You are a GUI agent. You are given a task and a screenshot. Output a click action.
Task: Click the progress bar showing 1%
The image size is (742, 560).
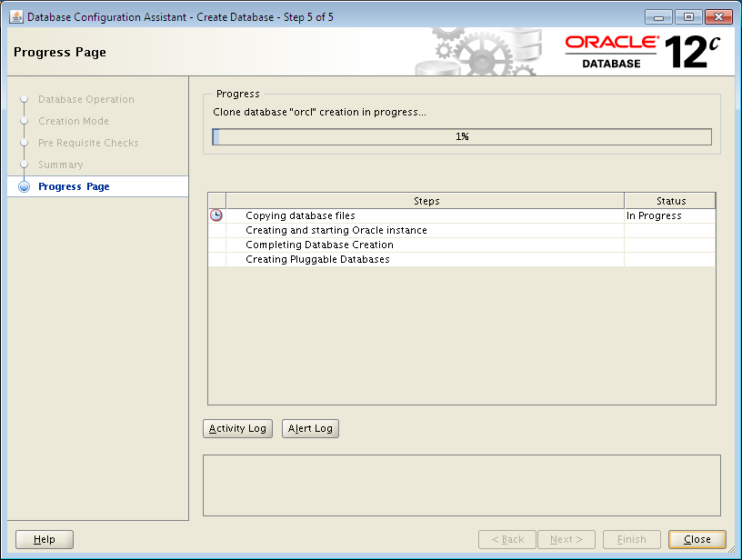tap(462, 136)
